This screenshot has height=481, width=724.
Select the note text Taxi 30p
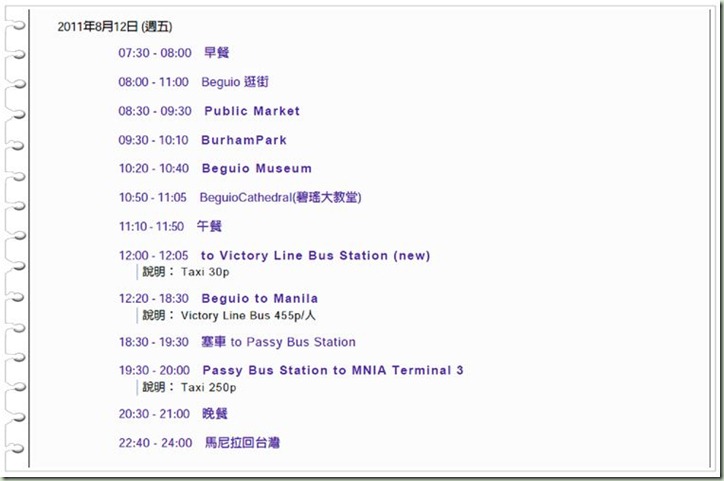205,272
